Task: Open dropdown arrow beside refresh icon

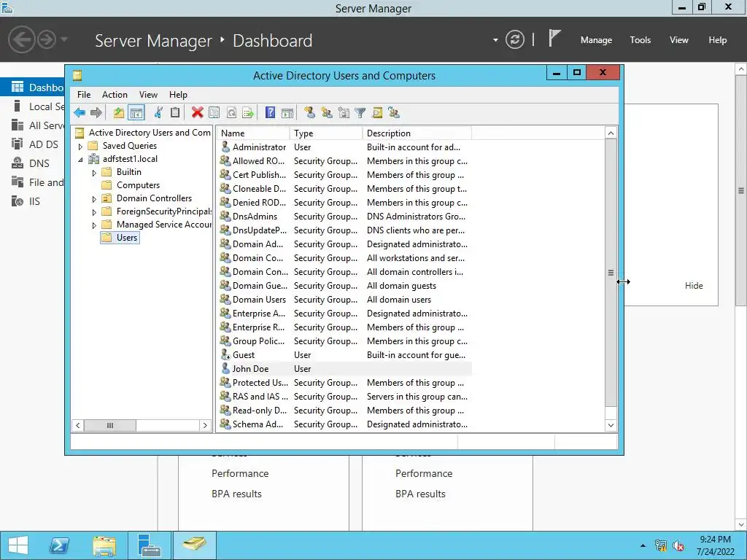Action: pos(495,40)
